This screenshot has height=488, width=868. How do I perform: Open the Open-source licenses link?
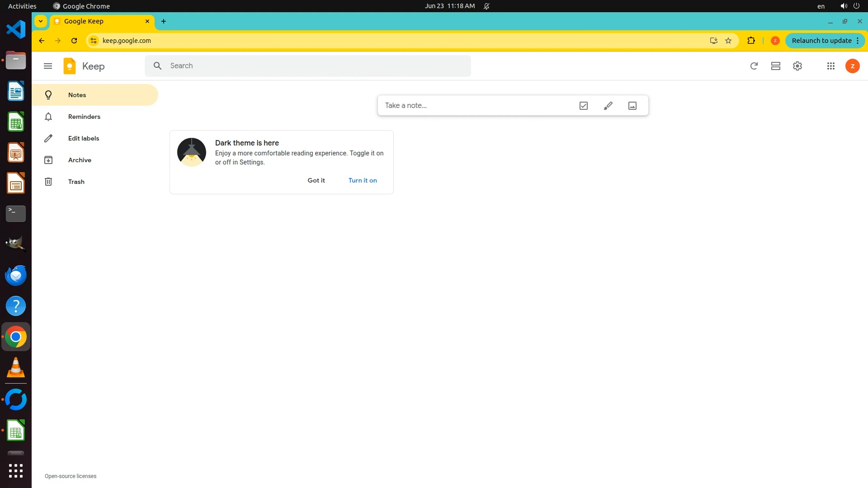click(71, 476)
